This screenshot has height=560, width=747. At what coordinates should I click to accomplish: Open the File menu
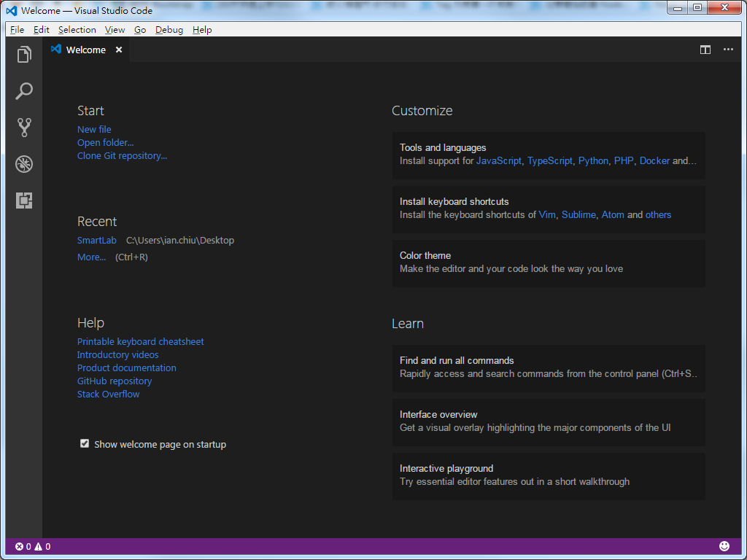17,29
